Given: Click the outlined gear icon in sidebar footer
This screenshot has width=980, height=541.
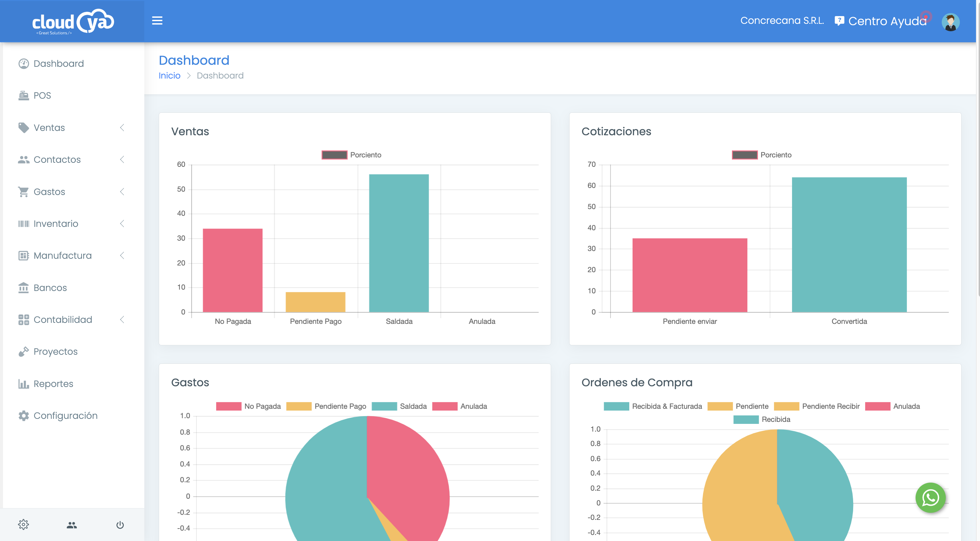Looking at the screenshot, I should [x=23, y=525].
